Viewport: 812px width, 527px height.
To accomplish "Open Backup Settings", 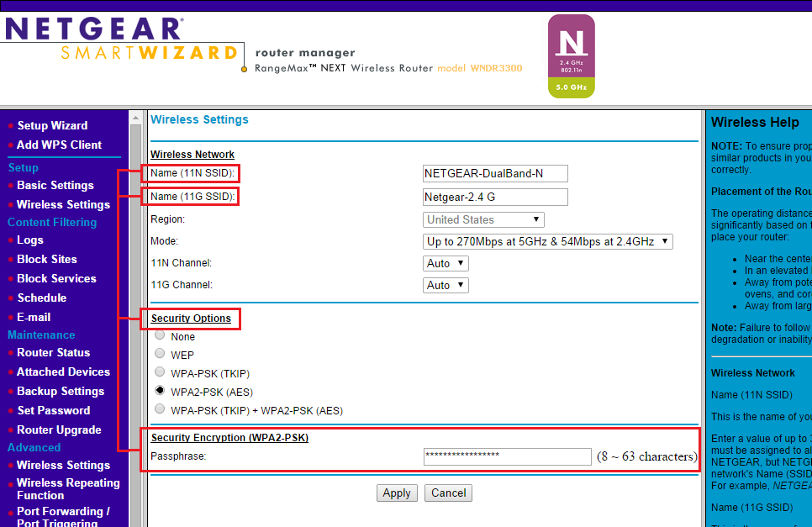I will (61, 392).
